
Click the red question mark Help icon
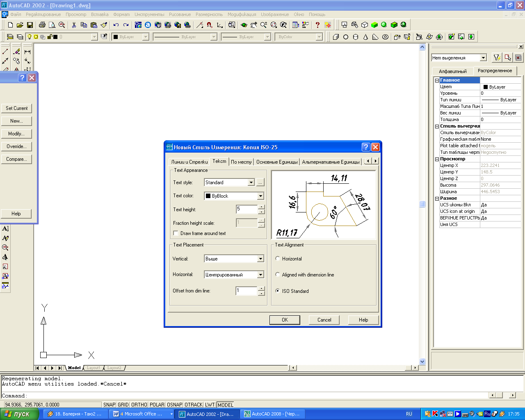click(x=317, y=25)
